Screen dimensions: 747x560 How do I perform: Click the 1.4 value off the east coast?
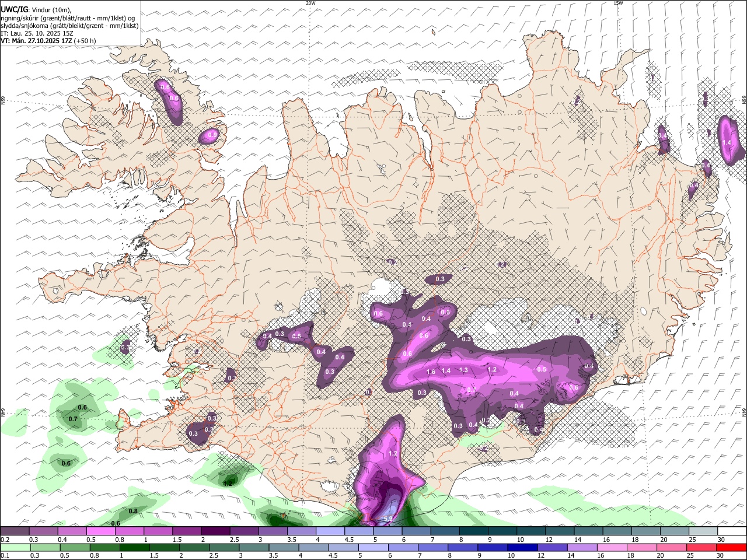pos(727,142)
